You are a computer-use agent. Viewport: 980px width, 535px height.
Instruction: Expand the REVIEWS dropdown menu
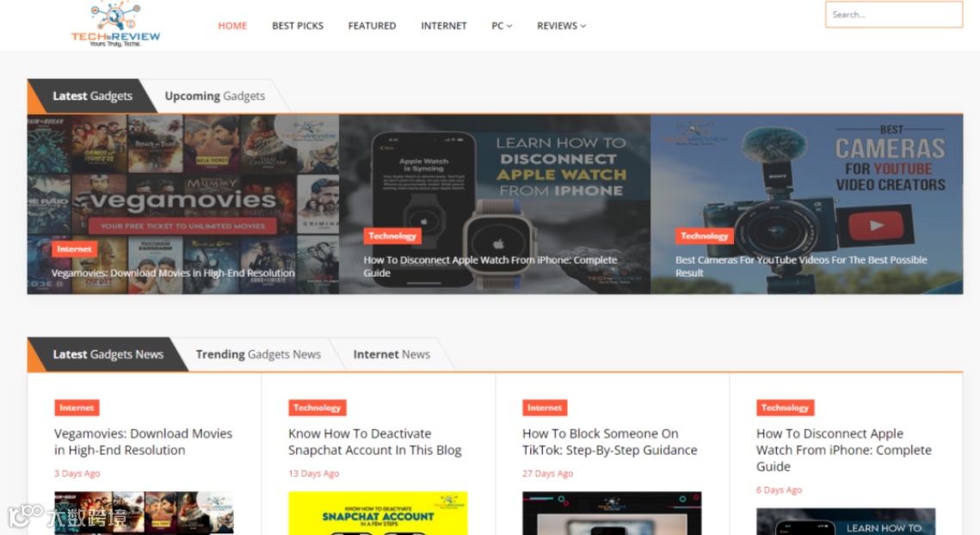pyautogui.click(x=561, y=26)
